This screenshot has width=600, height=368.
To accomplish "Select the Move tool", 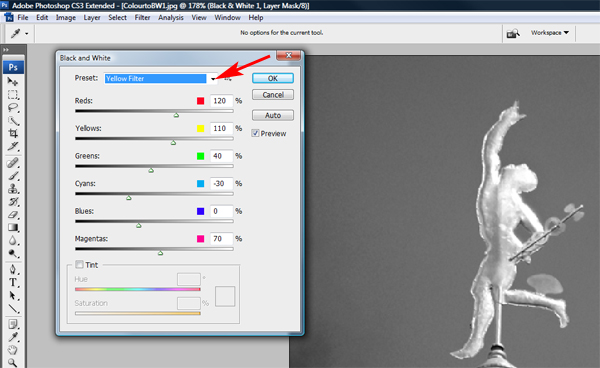I will pos(13,81).
